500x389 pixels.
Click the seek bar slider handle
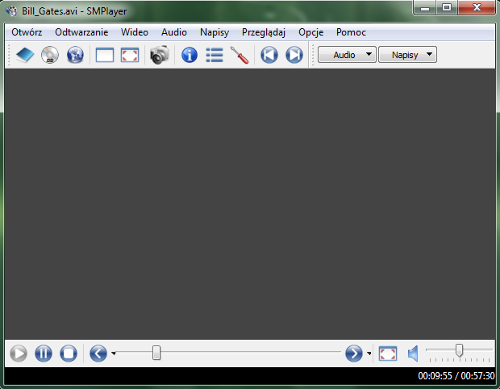tap(156, 353)
